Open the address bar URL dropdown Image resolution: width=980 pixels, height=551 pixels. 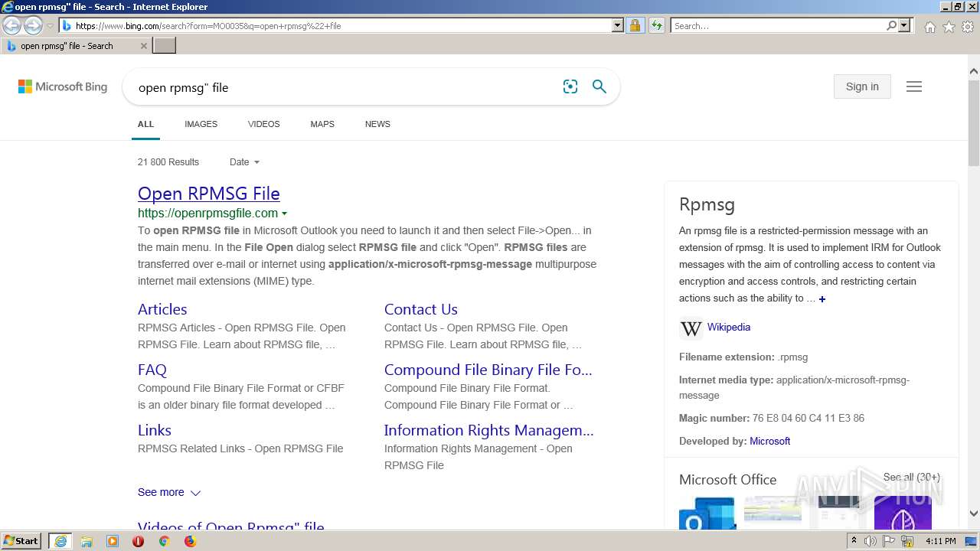618,25
